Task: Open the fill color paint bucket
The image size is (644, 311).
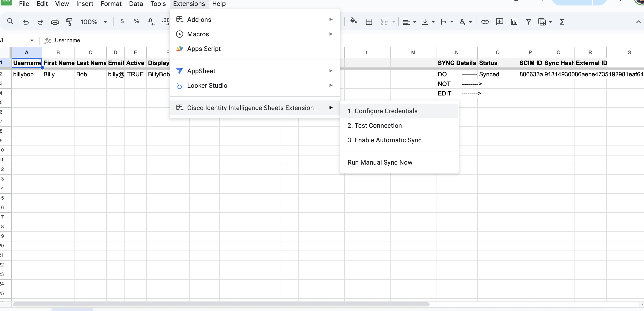Action: tap(353, 21)
